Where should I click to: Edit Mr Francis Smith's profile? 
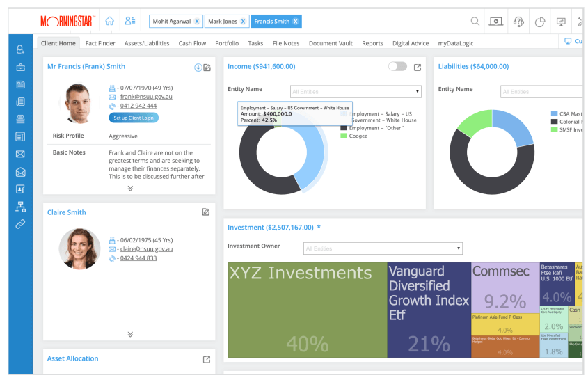(207, 68)
